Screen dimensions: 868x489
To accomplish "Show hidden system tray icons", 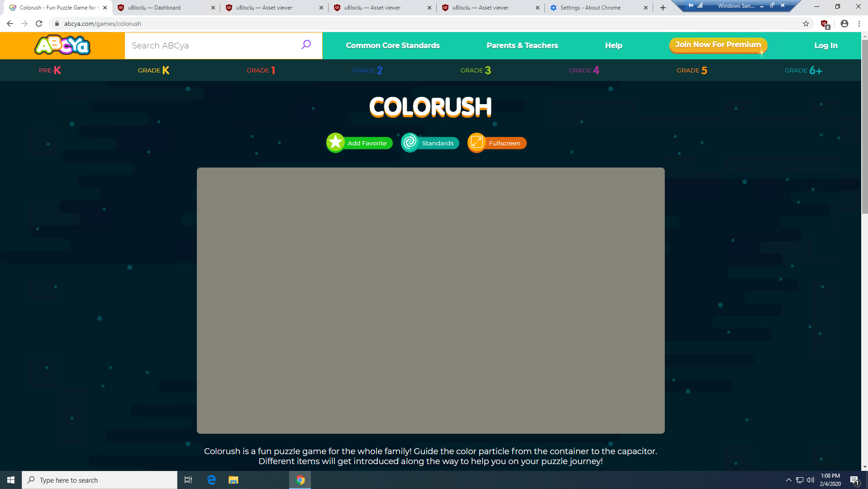I will coord(789,480).
